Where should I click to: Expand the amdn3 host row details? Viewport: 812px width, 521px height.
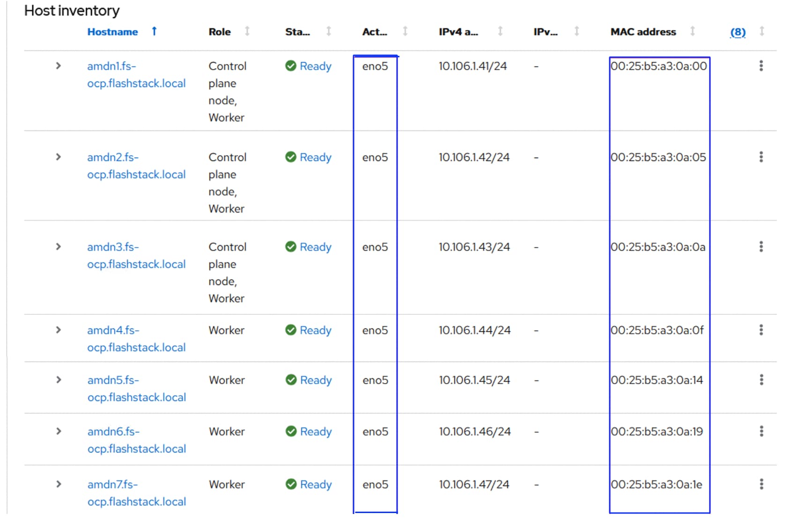pos(59,247)
